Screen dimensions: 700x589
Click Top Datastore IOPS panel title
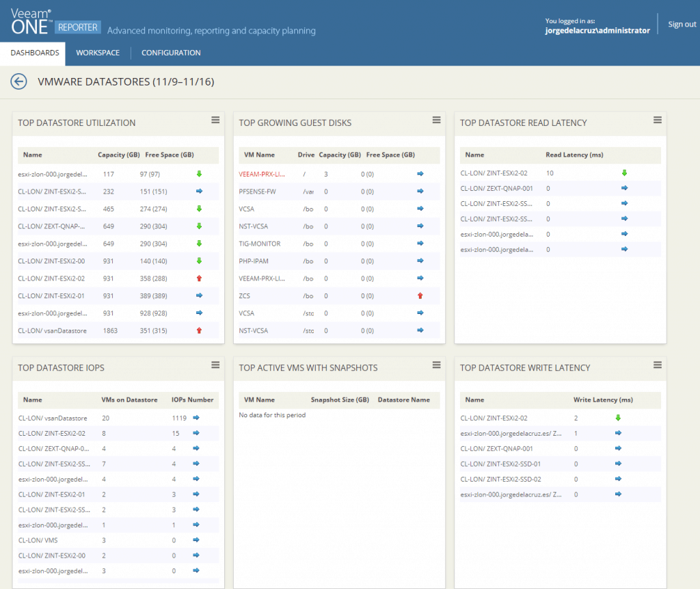click(x=61, y=368)
